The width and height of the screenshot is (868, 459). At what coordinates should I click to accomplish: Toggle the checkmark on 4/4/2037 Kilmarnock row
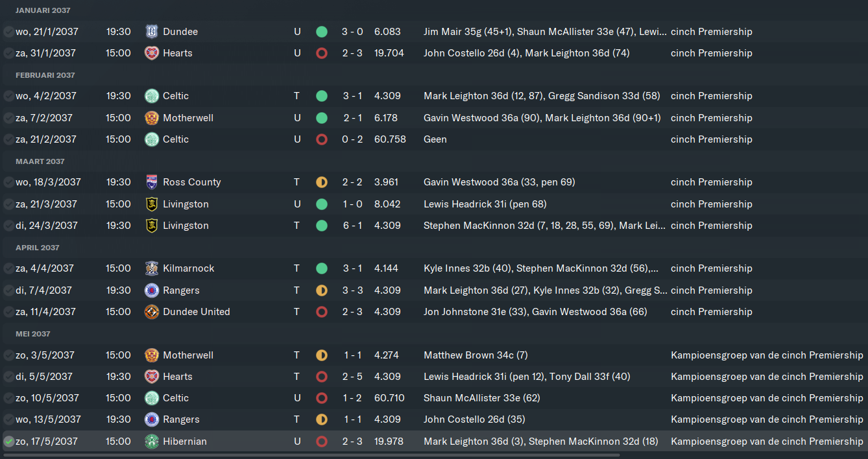(8, 268)
